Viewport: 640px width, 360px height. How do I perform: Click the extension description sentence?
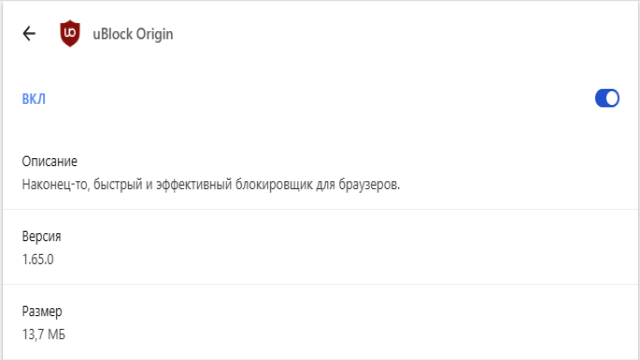click(x=211, y=184)
